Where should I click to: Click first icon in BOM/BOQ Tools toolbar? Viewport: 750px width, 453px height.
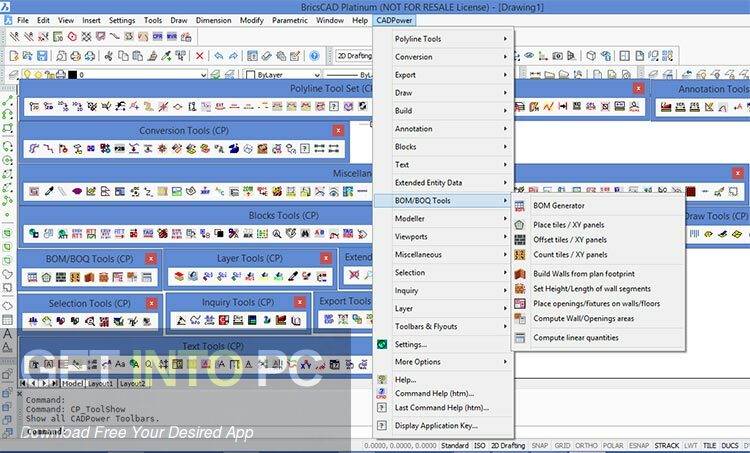pyautogui.click(x=32, y=277)
